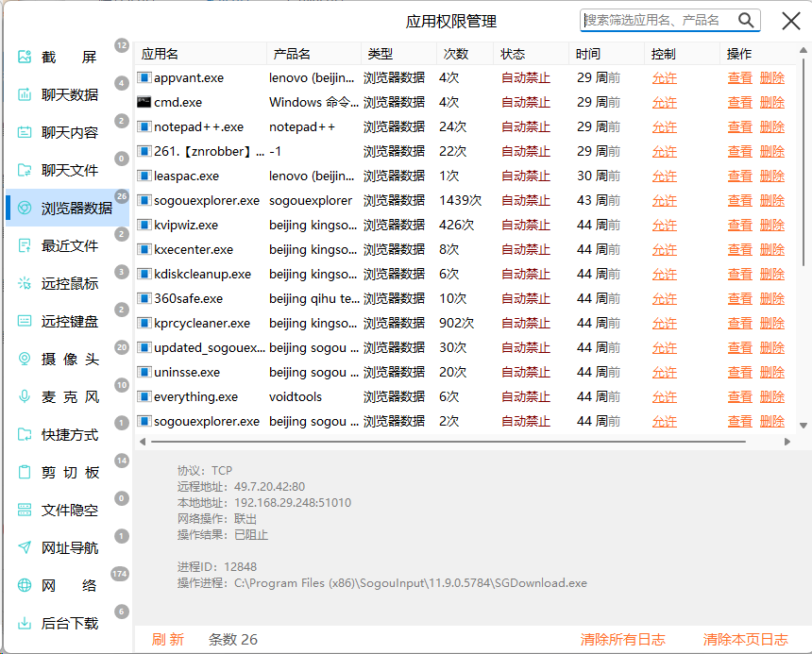812x654 pixels.
Task: Click the vertical scrollbar down arrow
Action: pos(804,426)
